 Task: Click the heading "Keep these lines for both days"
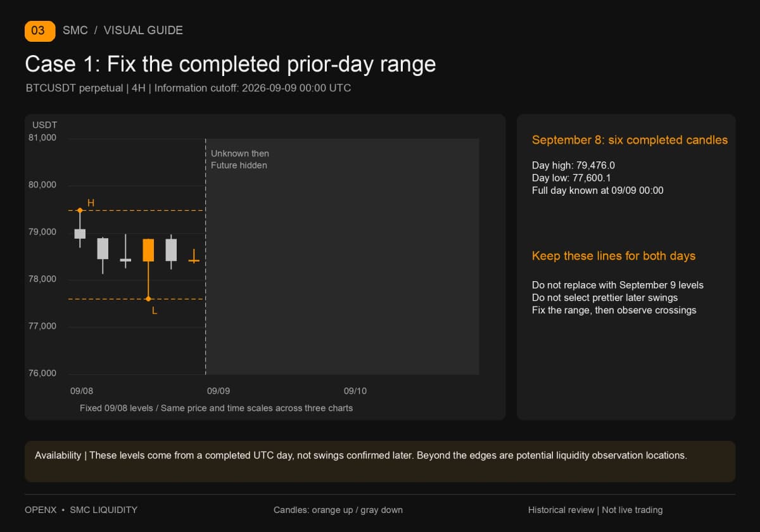click(x=614, y=256)
